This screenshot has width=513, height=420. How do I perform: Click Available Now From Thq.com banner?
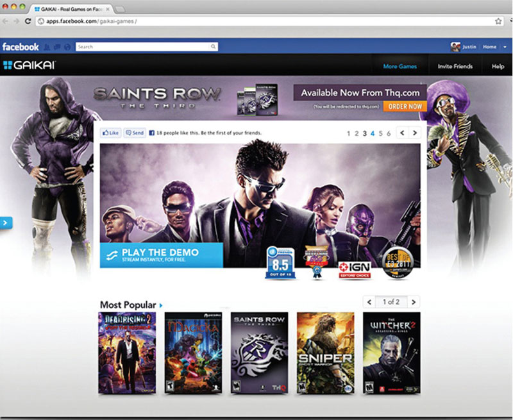(360, 93)
